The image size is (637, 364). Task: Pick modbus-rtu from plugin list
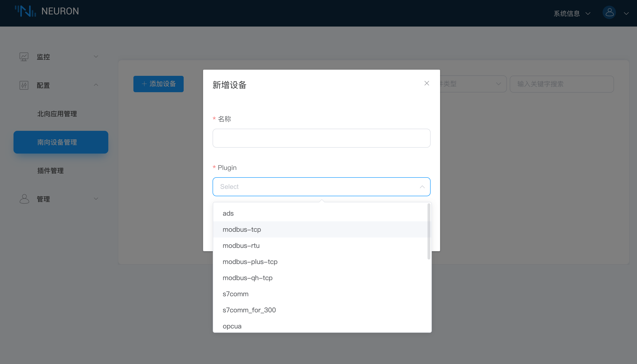pos(241,246)
